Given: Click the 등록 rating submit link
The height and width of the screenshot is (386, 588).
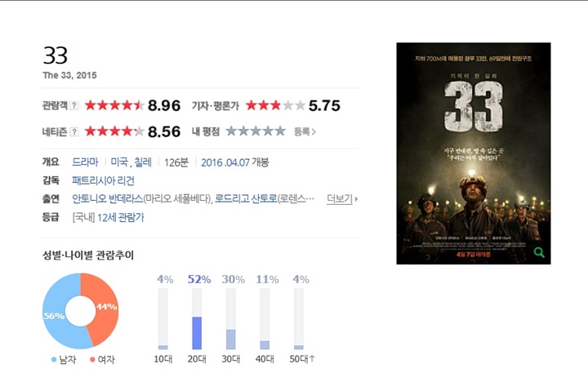Looking at the screenshot, I should pyautogui.click(x=305, y=132).
